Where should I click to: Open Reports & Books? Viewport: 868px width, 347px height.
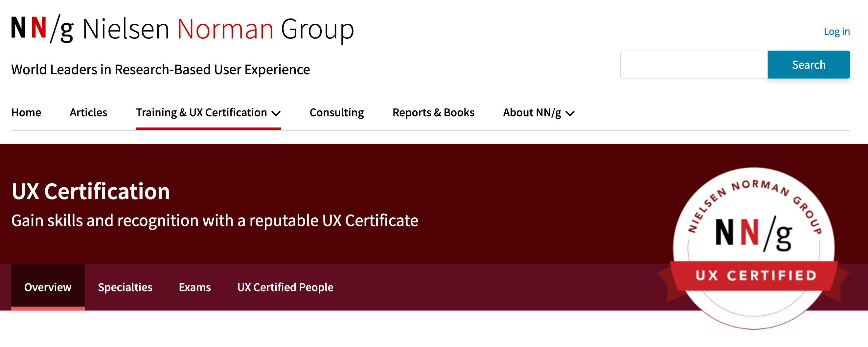[433, 113]
